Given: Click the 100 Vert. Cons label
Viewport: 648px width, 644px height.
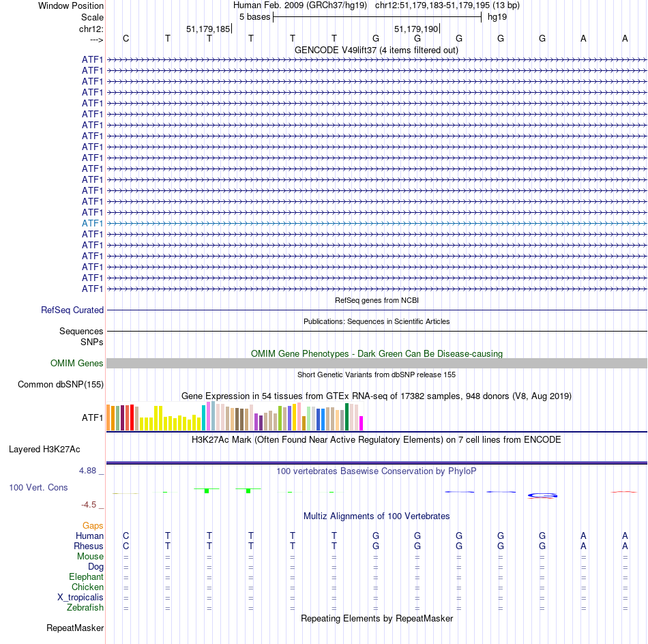Looking at the screenshot, I should point(38,488).
